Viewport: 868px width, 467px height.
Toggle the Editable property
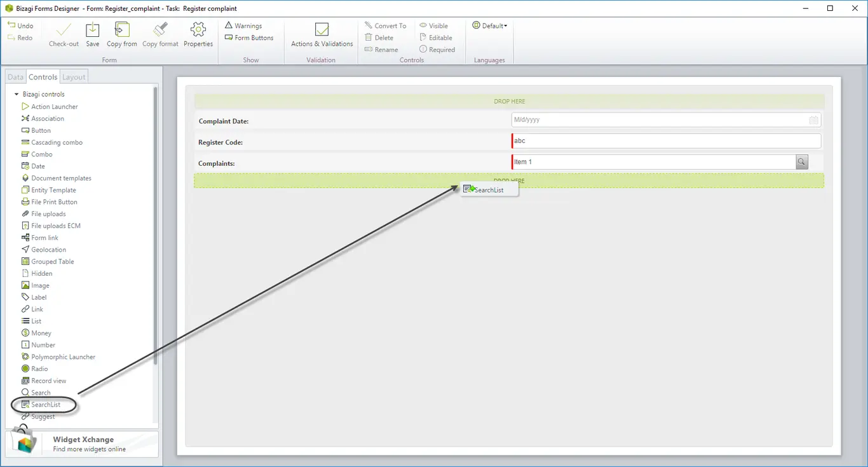pos(436,37)
